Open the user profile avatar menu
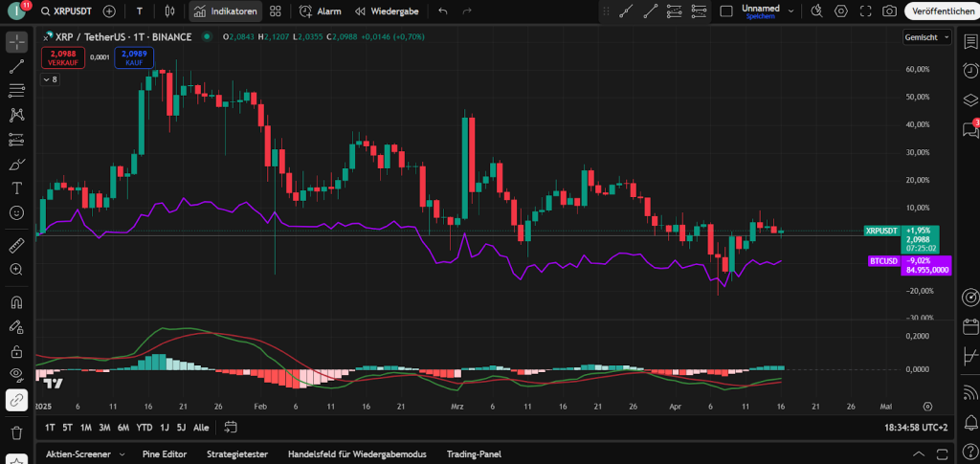Screen dimensions: 980x464 click(x=17, y=11)
